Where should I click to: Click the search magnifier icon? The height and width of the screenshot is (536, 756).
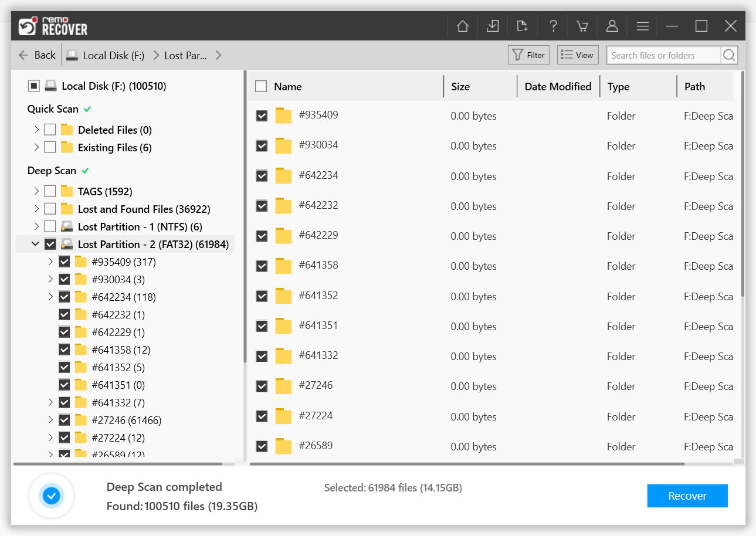729,55
